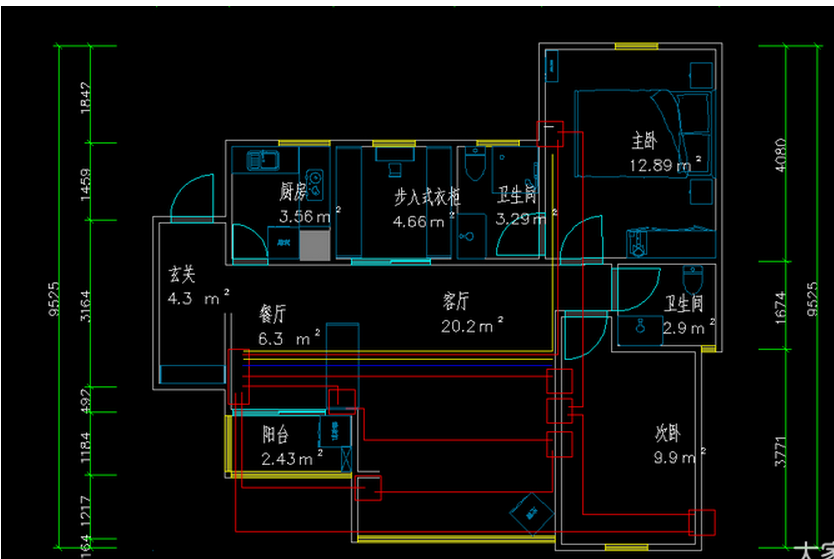
Task: Click the entrance door swing arc near 玄关
Action: [191, 198]
